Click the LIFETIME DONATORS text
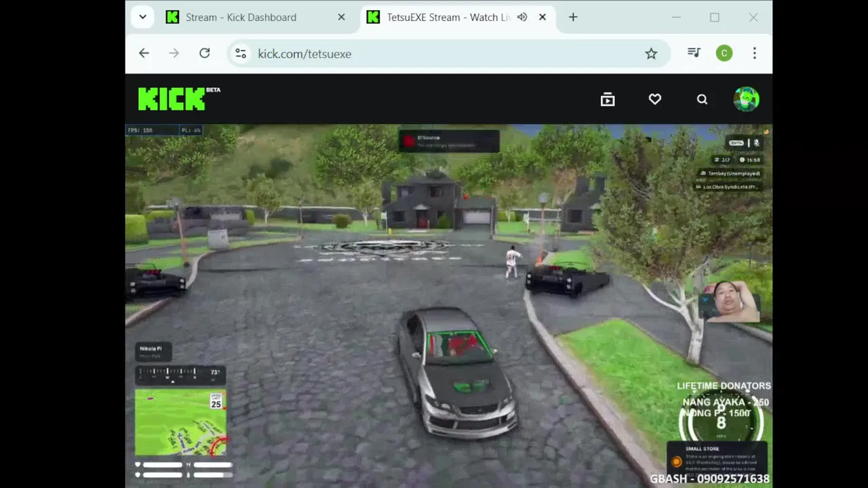This screenshot has height=488, width=868. (724, 386)
